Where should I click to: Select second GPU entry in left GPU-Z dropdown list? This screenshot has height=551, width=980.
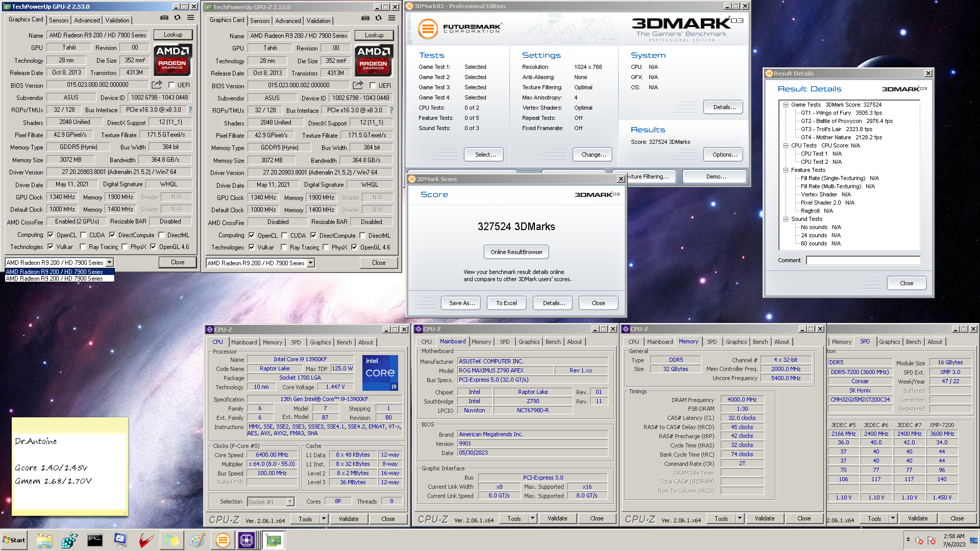[59, 279]
